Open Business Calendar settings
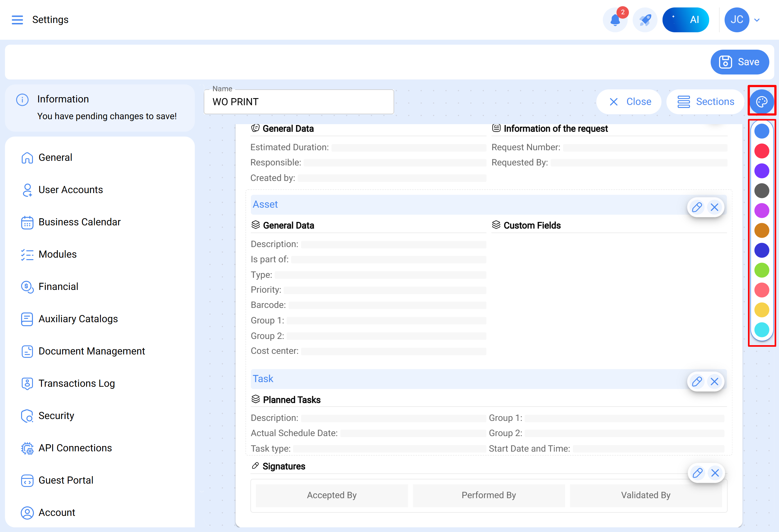The width and height of the screenshot is (779, 532). [x=27, y=222]
